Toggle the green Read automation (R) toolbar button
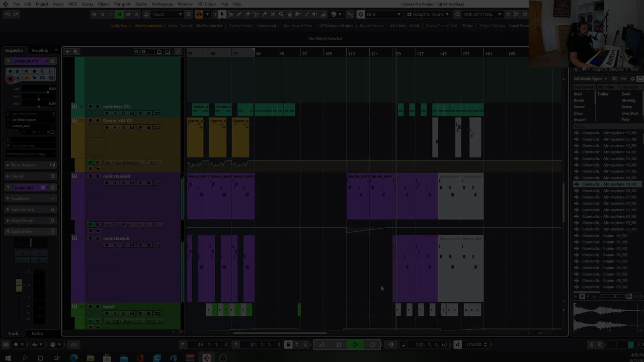The height and width of the screenshot is (362, 644). tap(119, 14)
